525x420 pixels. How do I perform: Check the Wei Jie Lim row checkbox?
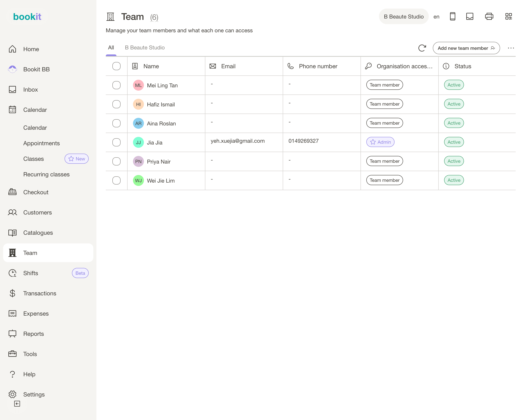coord(116,180)
